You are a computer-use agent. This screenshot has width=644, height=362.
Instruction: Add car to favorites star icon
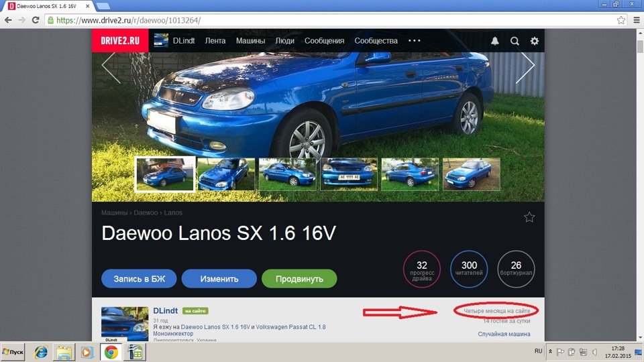tap(529, 217)
